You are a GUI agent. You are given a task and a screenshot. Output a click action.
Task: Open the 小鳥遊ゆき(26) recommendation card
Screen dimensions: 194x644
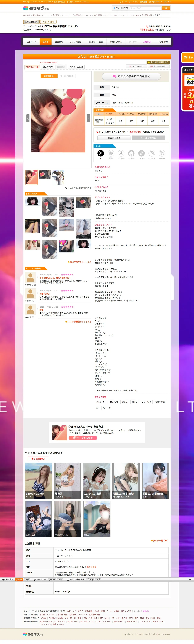(x=68, y=519)
